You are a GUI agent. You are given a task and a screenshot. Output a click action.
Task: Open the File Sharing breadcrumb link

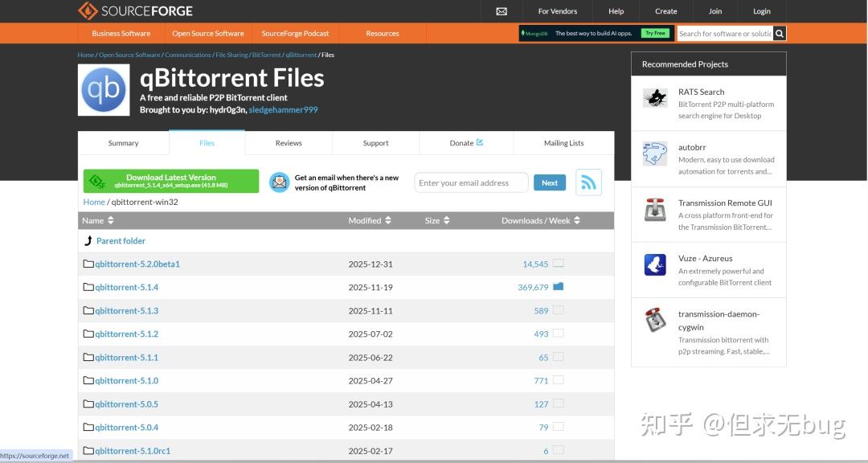[x=232, y=55]
